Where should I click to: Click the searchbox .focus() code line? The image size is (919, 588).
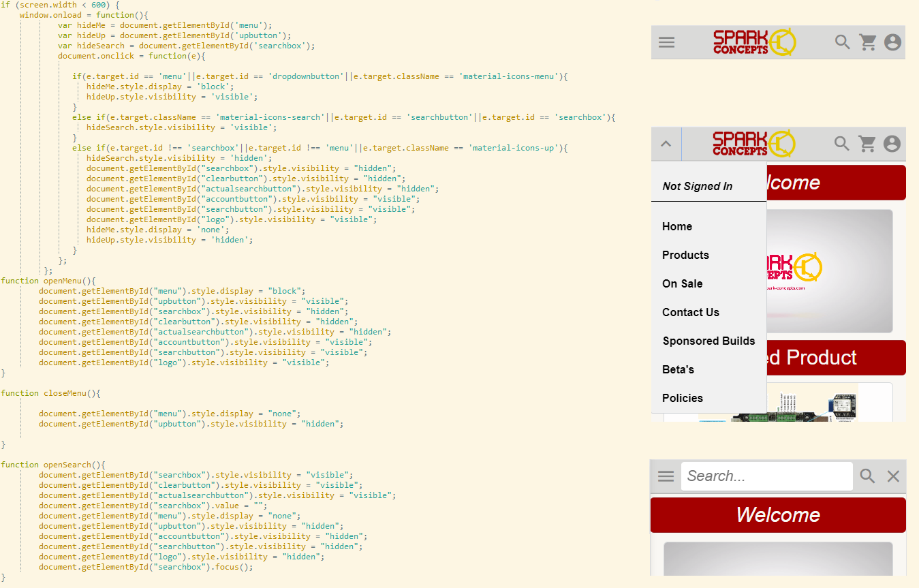click(146, 567)
